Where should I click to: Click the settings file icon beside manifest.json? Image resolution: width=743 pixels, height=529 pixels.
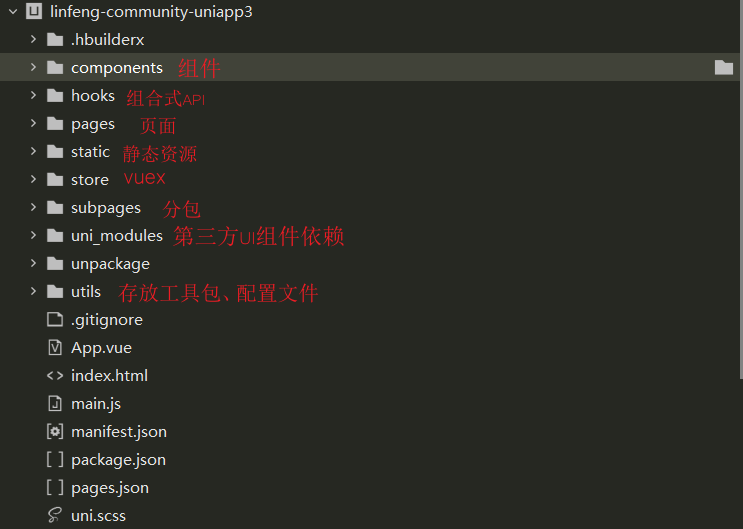pos(54,432)
